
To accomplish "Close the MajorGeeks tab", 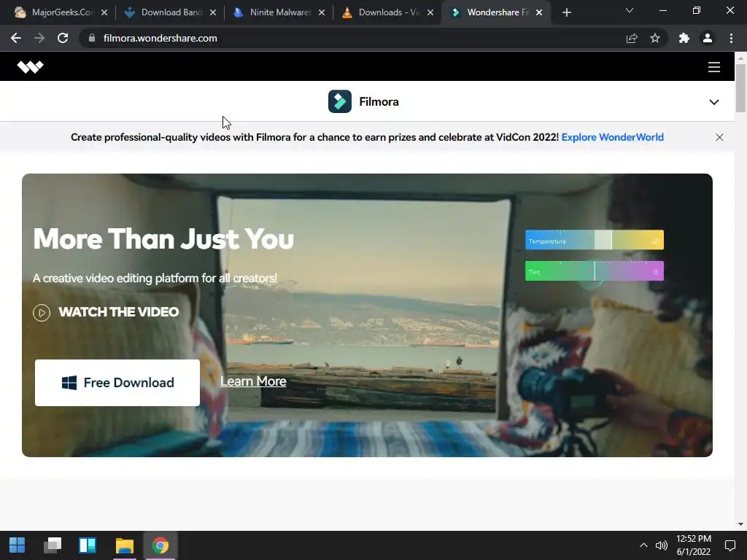I will pos(104,12).
